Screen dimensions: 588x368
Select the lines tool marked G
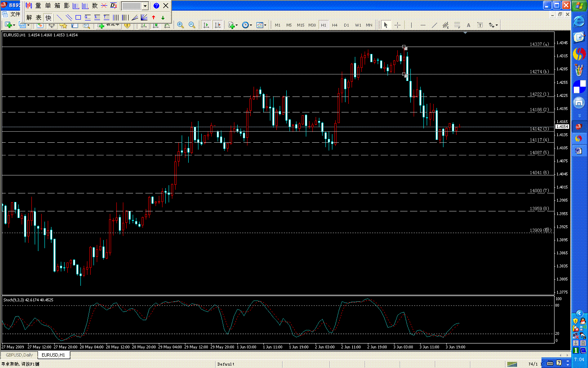click(x=87, y=18)
